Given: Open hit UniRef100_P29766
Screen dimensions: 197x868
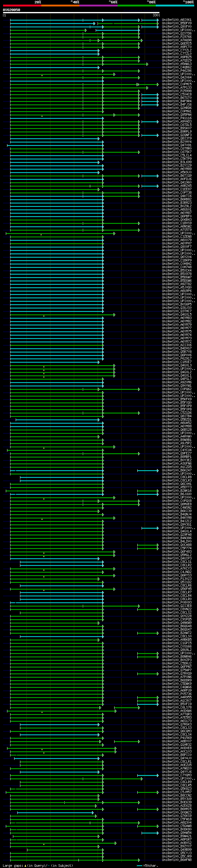Looking at the screenshot, I should click(176, 37).
